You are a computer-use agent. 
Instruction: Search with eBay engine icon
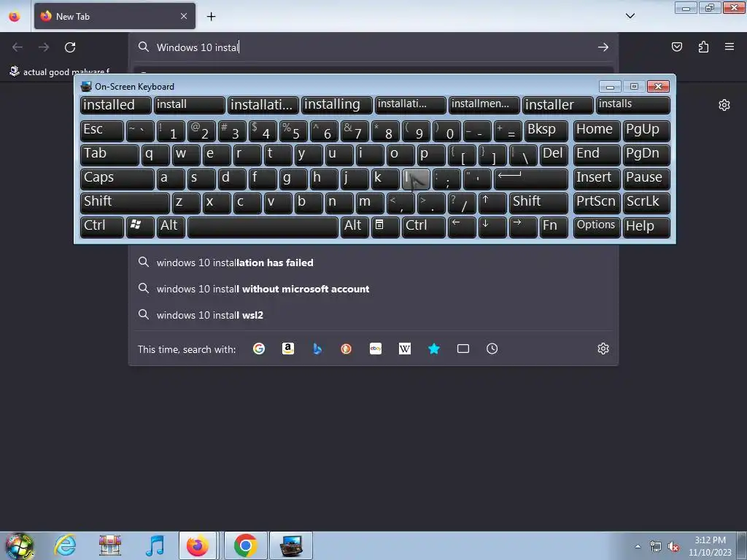(x=376, y=349)
